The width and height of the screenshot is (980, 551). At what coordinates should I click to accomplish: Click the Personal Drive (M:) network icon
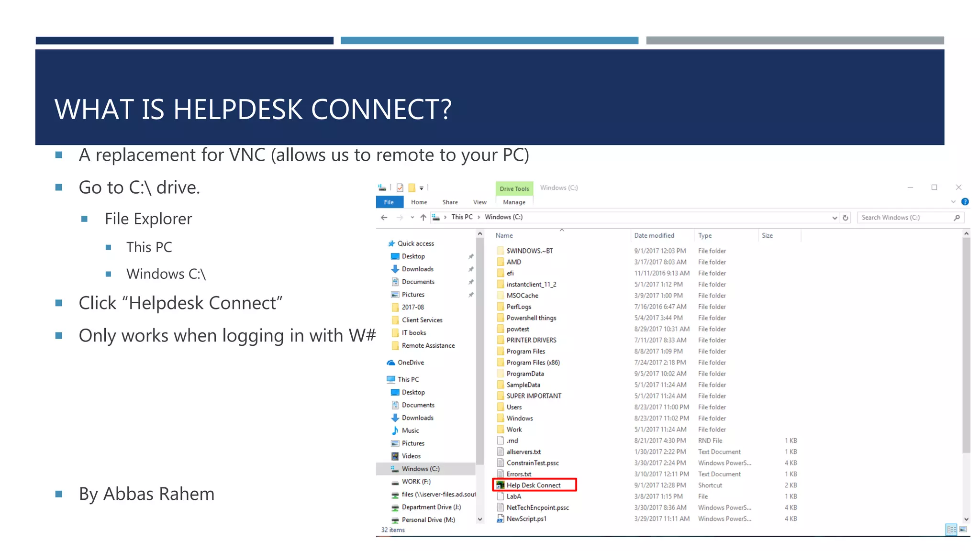(395, 520)
